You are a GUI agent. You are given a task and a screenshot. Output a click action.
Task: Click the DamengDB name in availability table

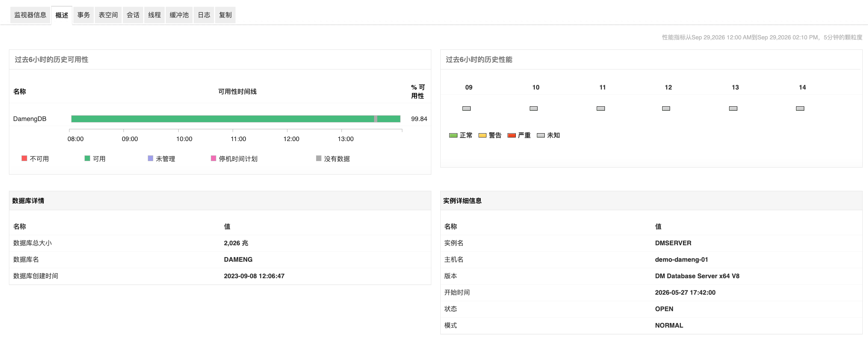30,119
